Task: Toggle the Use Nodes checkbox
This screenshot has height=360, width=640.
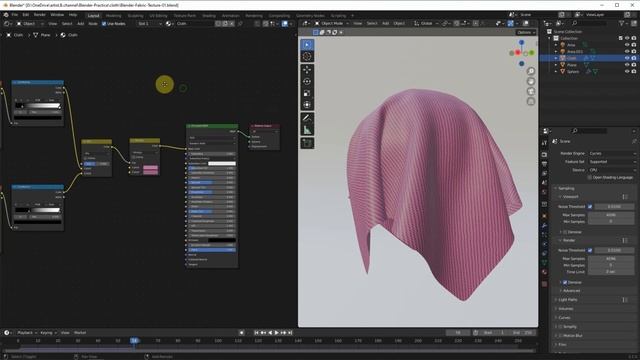Action: [104, 24]
